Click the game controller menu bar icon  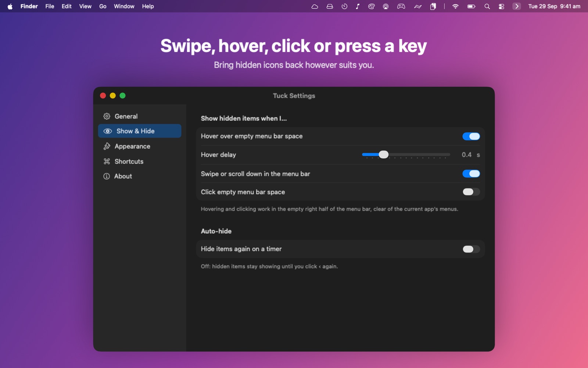[x=401, y=6]
